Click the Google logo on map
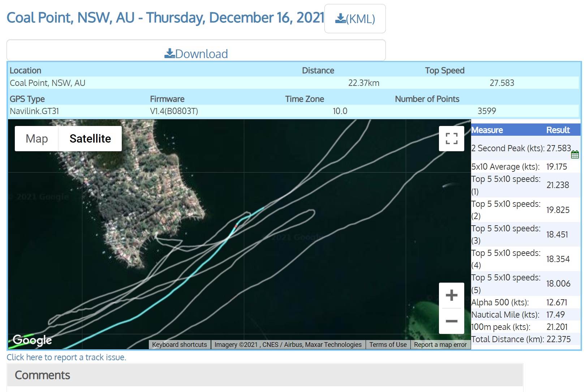This screenshot has width=586, height=392. pos(32,340)
